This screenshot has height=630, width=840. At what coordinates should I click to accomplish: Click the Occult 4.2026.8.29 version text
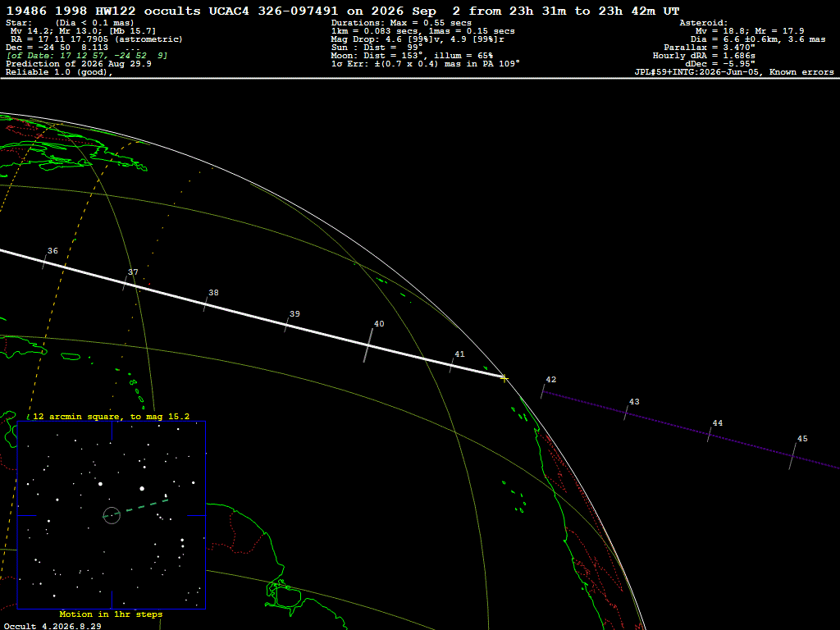[52, 626]
